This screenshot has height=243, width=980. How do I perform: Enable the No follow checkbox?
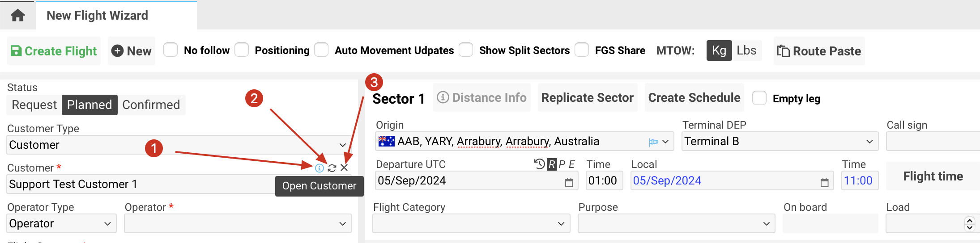point(170,50)
